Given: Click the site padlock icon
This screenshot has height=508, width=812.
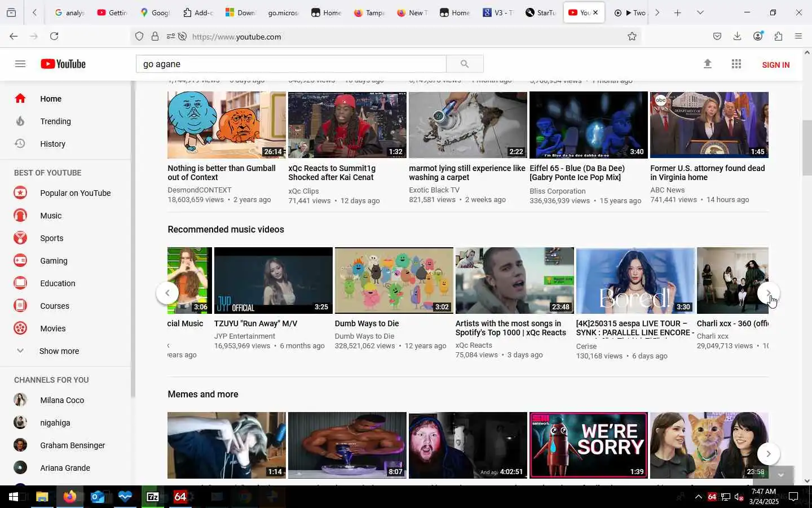Looking at the screenshot, I should (155, 37).
